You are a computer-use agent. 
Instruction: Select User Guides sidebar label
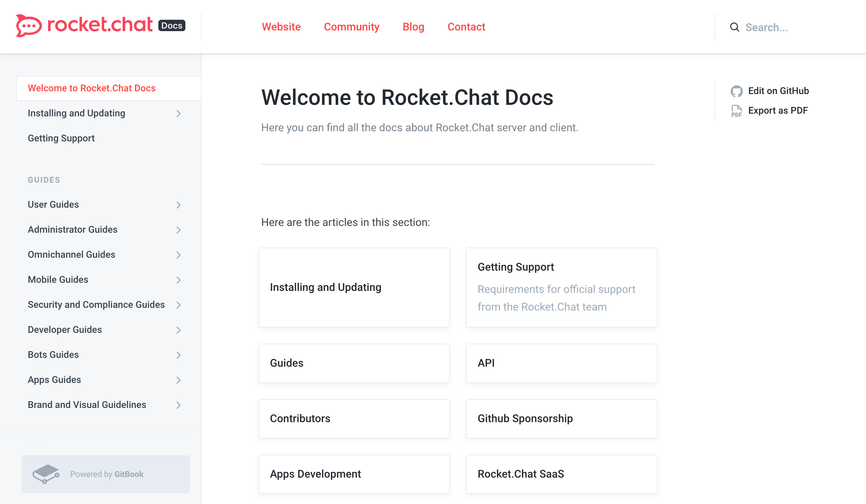[53, 205]
